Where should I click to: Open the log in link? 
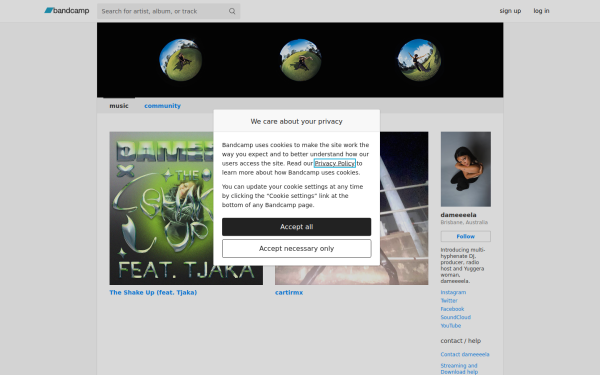point(541,11)
